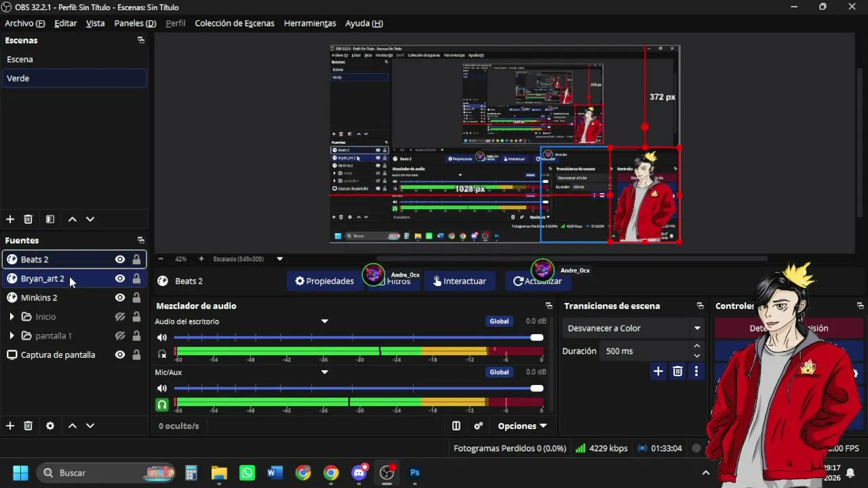The width and height of the screenshot is (868, 488).
Task: Click the Propiedades button
Action: pos(325,281)
